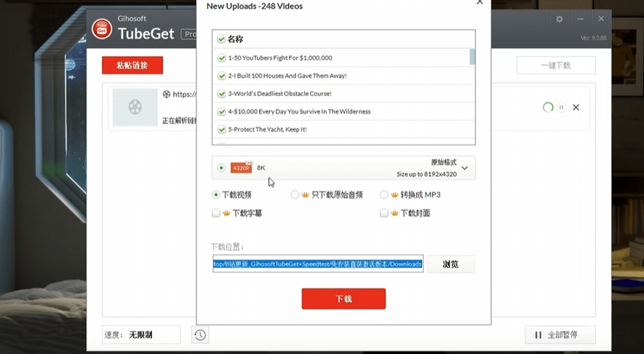644x354 pixels.
Task: Enable the 下载字幕 subtitle checkbox
Action: point(216,213)
